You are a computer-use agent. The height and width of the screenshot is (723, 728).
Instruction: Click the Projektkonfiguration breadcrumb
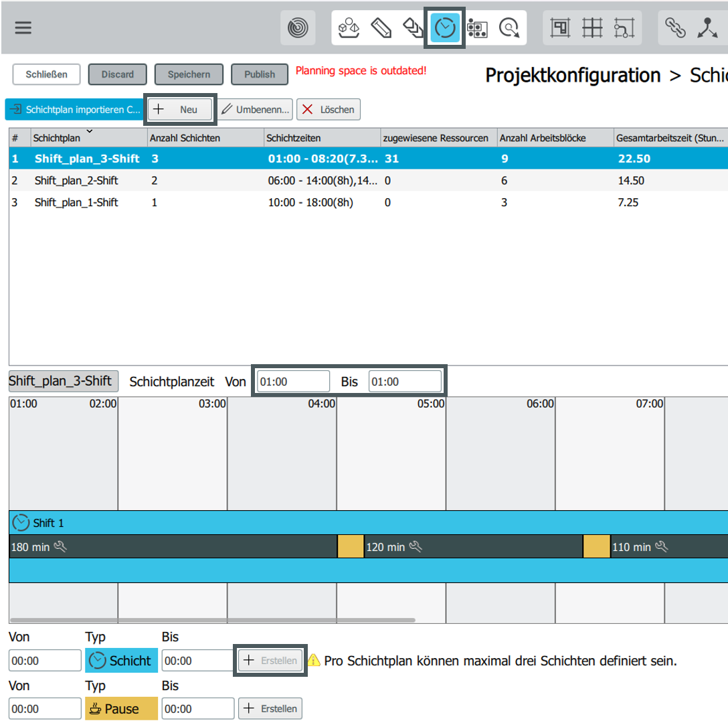click(573, 75)
